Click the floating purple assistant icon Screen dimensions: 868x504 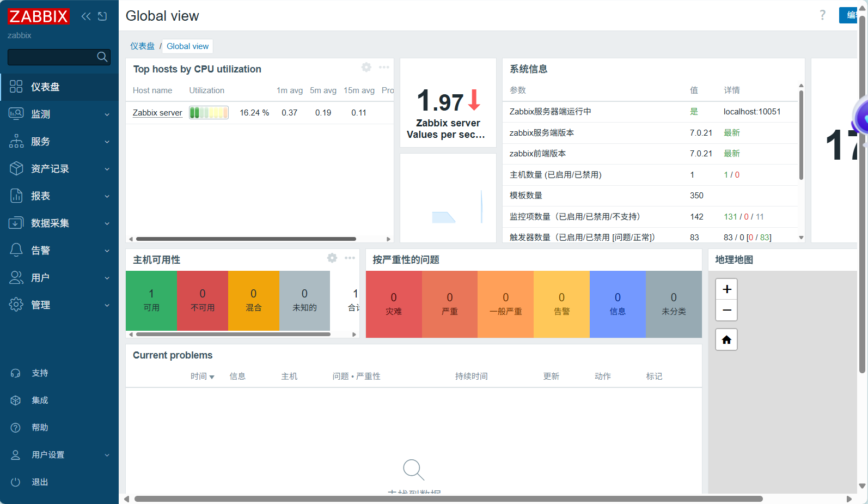861,117
